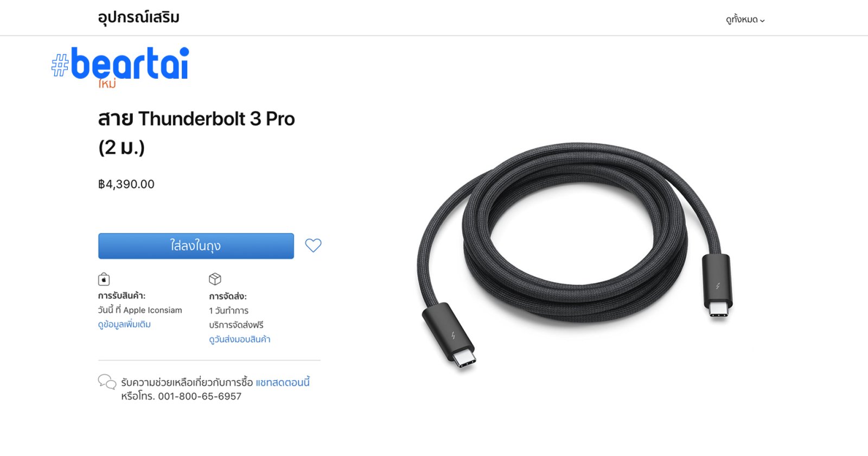This screenshot has width=868, height=456.
Task: Click the Apple Iconsiam pickup availability text
Action: tap(140, 310)
